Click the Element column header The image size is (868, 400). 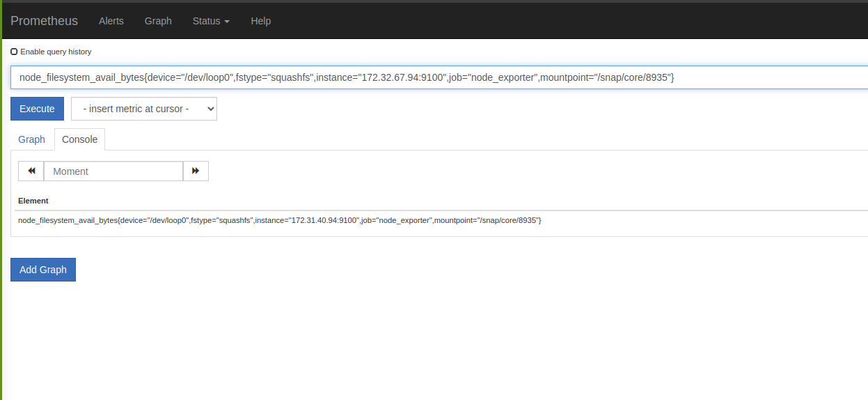click(33, 201)
